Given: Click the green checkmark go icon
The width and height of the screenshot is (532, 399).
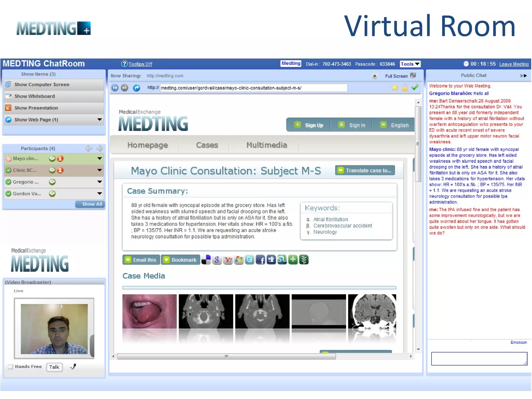Looking at the screenshot, I should point(415,87).
